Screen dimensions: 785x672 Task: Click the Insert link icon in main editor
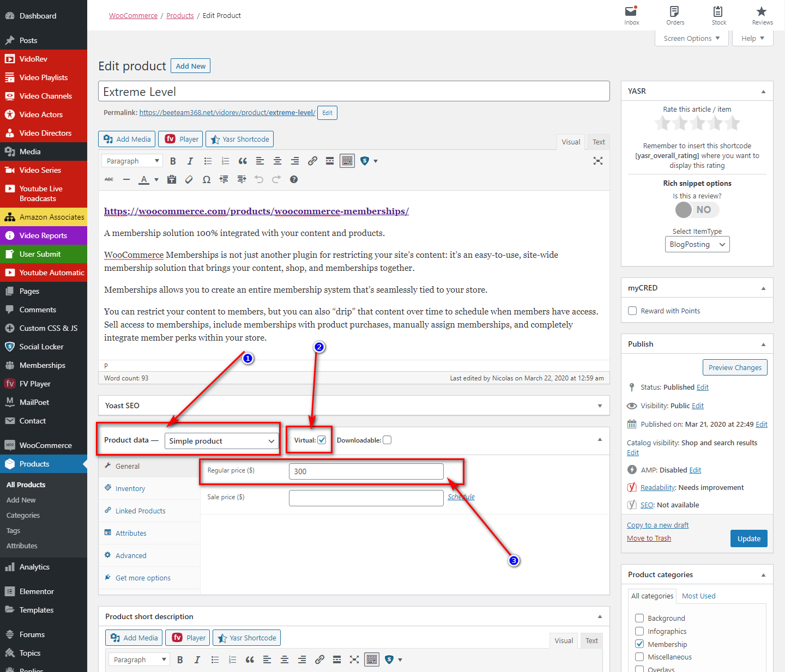click(x=312, y=161)
